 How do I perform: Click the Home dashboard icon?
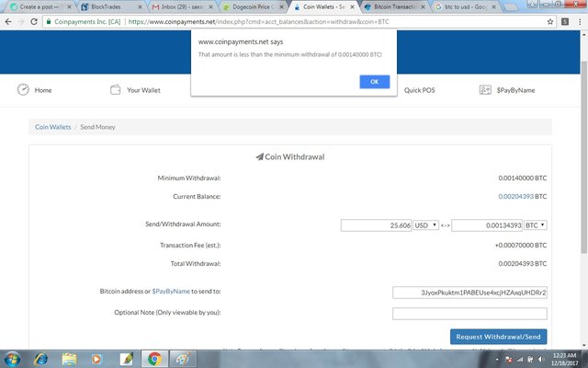click(23, 90)
